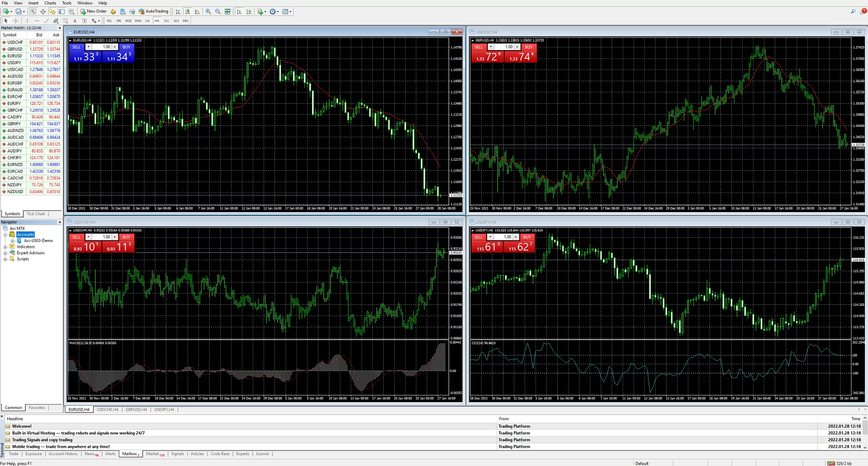This screenshot has width=868, height=466.
Task: Click the Zoom In magnifier icon
Action: 208,11
